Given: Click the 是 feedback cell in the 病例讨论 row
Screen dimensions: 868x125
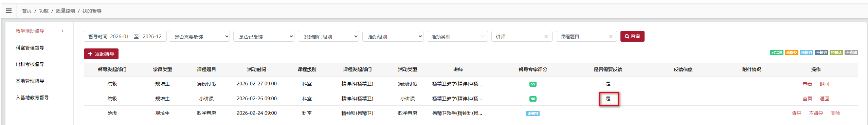Looking at the screenshot, I should point(608,84).
